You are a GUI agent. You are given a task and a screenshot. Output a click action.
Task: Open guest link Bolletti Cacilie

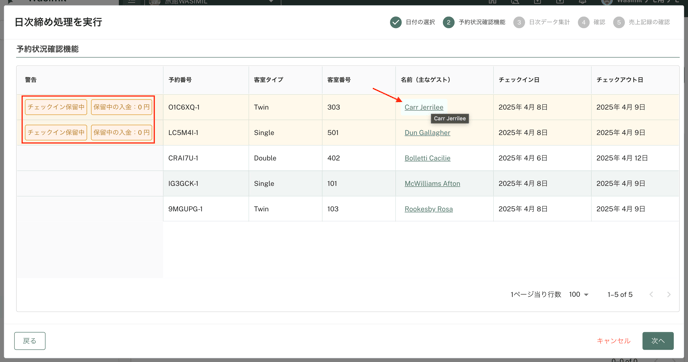(x=427, y=158)
